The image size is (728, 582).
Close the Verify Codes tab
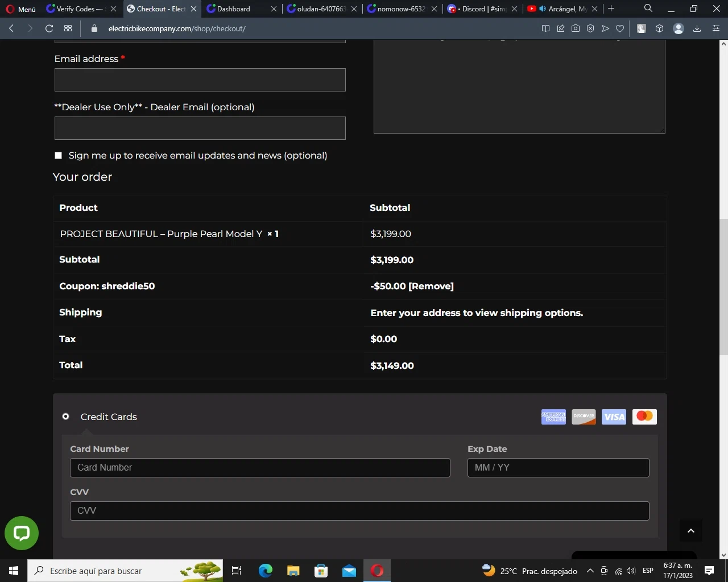coord(113,9)
